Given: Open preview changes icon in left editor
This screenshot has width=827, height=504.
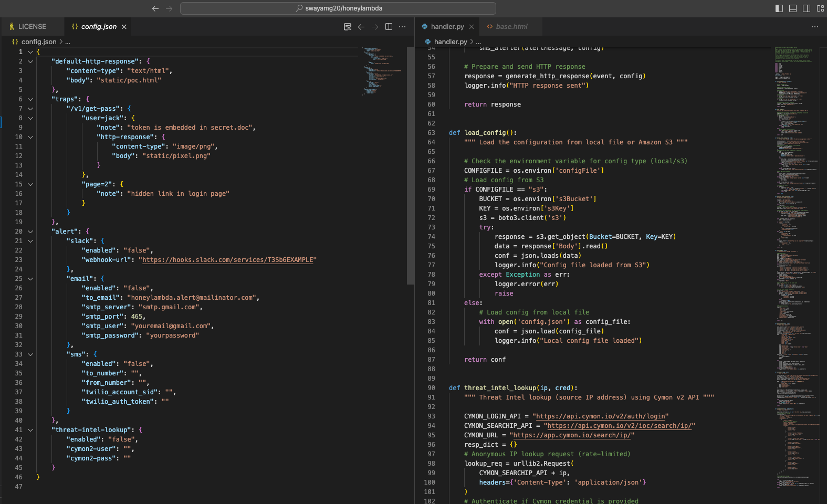Looking at the screenshot, I should click(x=348, y=27).
